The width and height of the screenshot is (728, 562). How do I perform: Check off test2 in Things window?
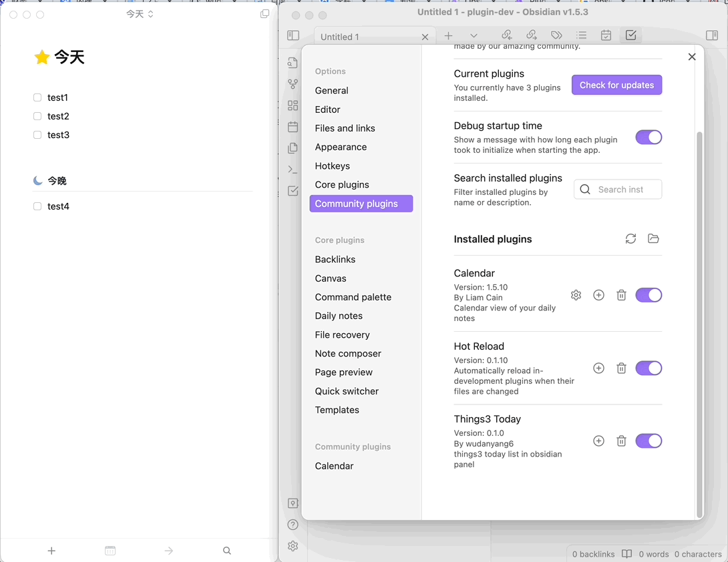tap(37, 116)
